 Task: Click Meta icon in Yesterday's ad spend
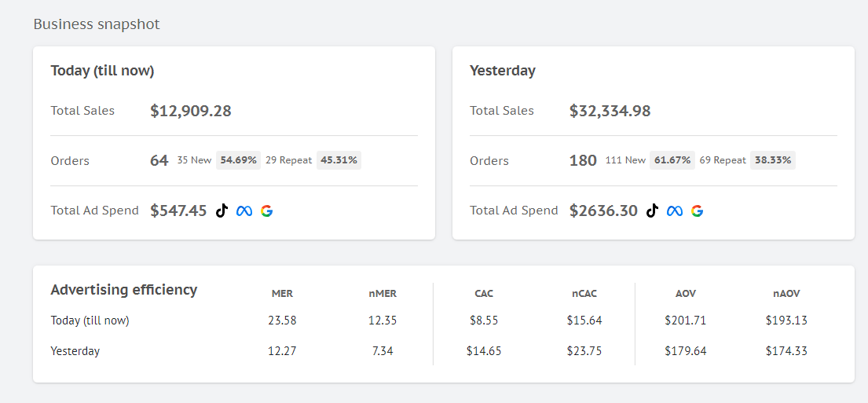click(x=675, y=211)
